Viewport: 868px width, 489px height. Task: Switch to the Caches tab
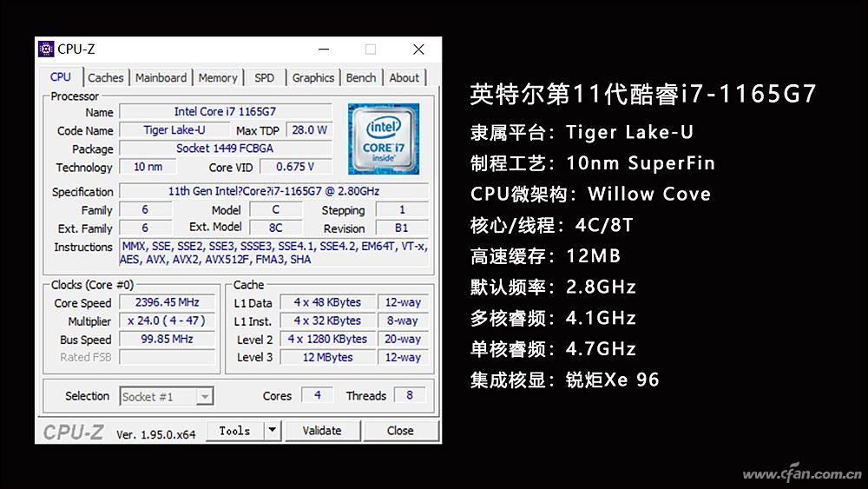click(105, 77)
